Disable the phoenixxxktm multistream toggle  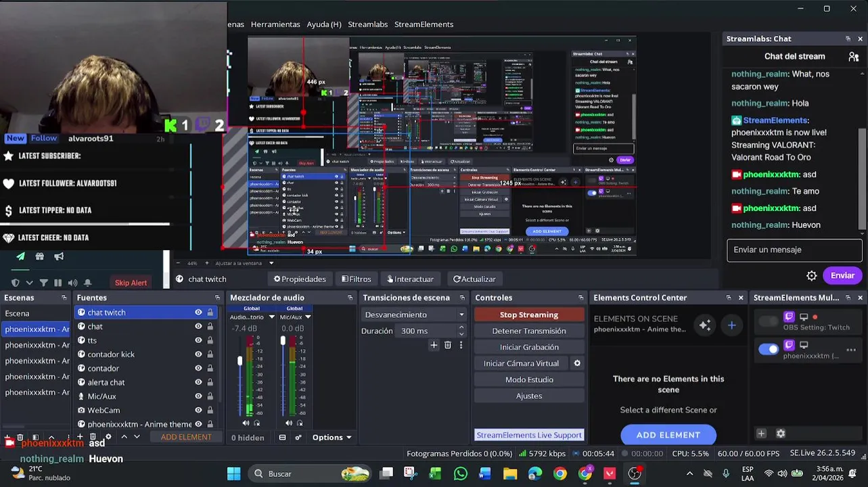click(769, 349)
